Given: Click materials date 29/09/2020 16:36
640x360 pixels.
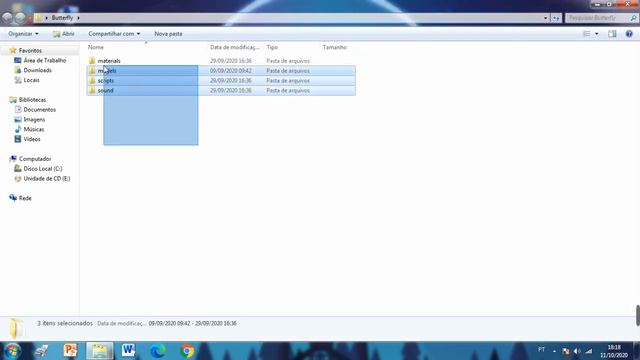Looking at the screenshot, I should point(231,61).
